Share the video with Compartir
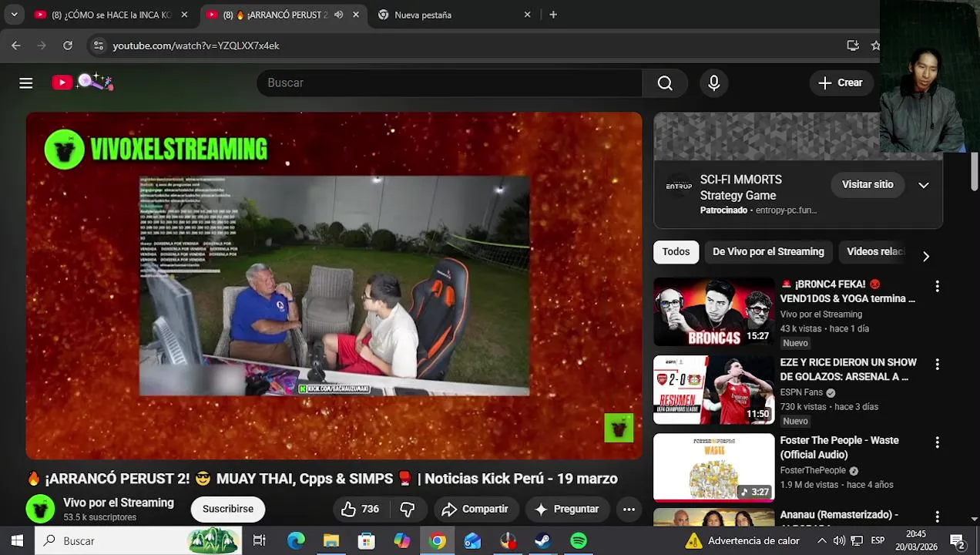The width and height of the screenshot is (980, 555). click(x=475, y=509)
